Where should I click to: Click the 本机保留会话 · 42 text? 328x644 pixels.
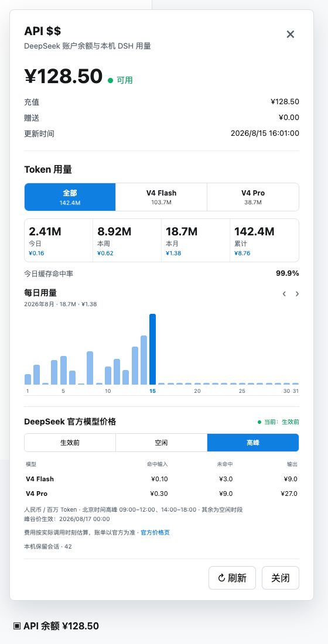48,547
